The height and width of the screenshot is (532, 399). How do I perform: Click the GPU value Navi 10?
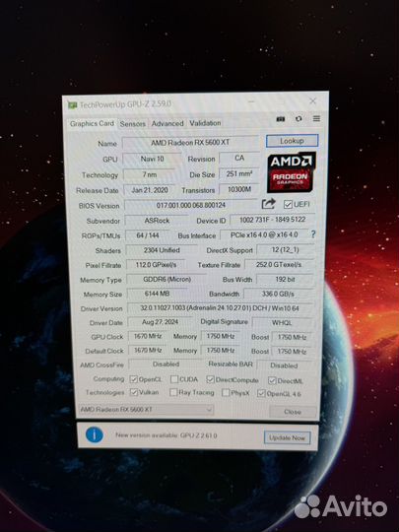[x=152, y=159]
